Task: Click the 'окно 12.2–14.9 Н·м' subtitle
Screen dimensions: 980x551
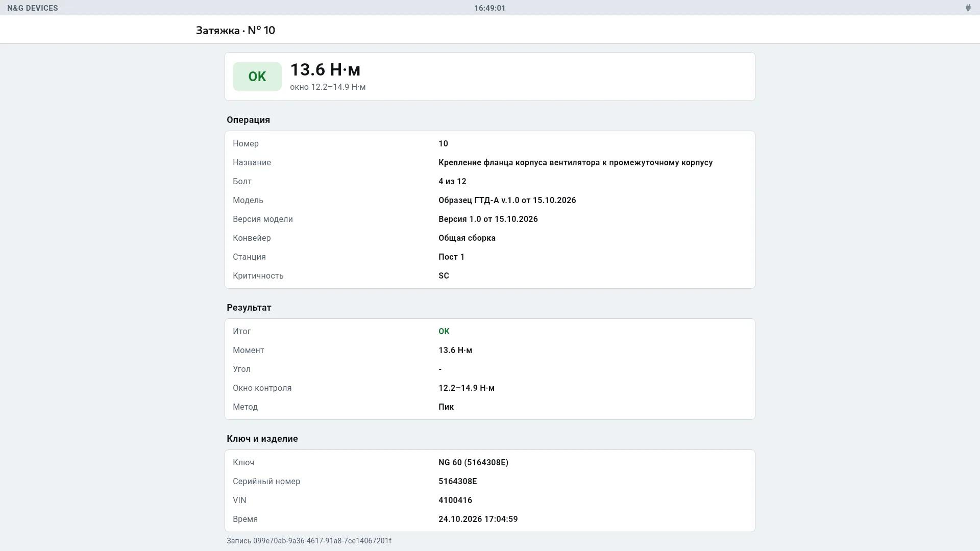Action: coord(328,87)
